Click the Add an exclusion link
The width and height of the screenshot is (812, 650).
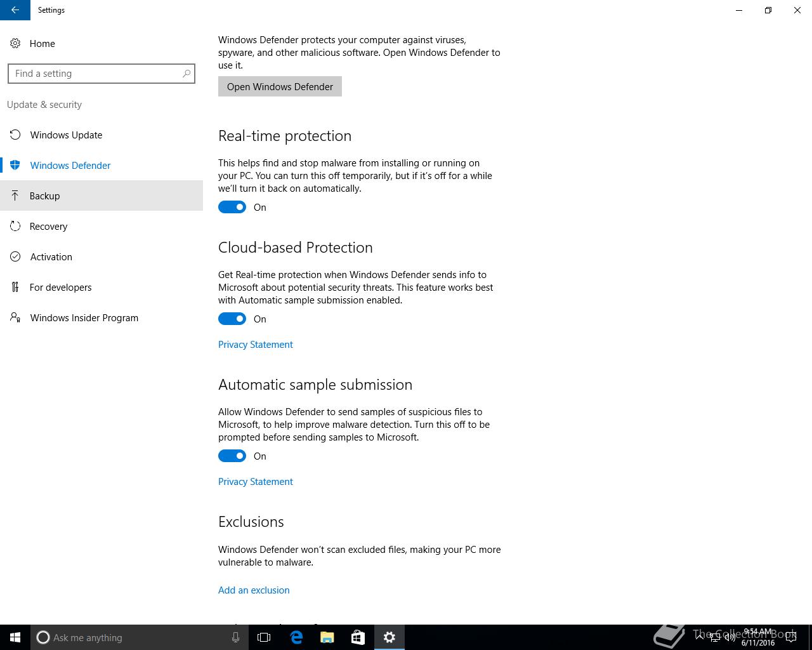[254, 590]
